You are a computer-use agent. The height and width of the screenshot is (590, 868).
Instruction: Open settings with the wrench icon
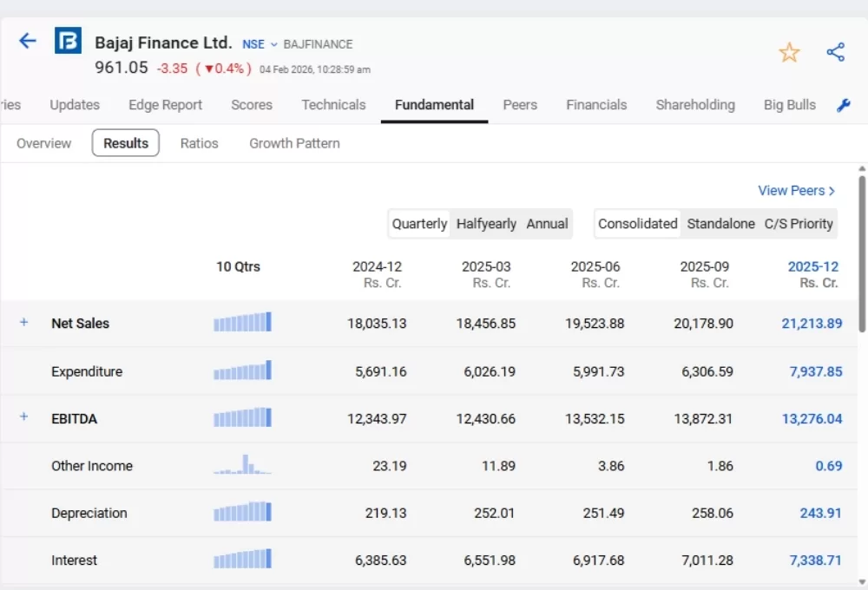coord(843,105)
